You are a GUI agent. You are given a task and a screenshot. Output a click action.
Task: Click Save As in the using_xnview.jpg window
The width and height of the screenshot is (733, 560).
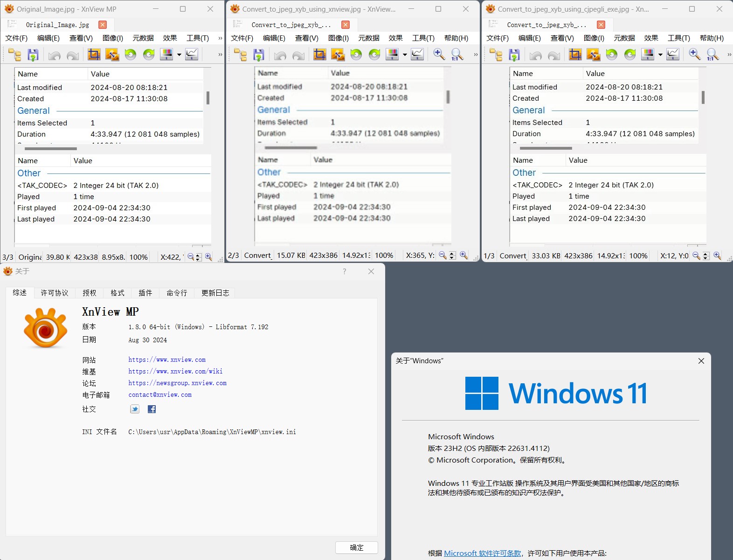259,55
